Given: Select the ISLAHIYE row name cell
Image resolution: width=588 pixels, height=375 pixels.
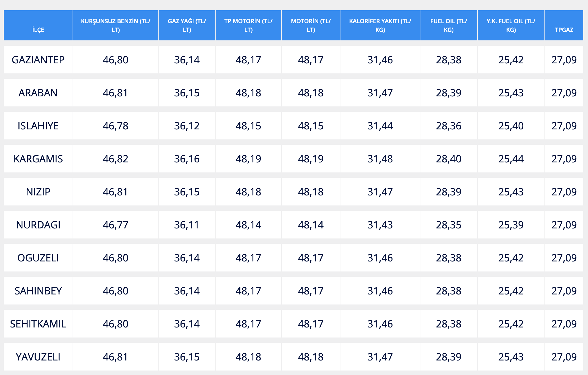Looking at the screenshot, I should [x=38, y=126].
